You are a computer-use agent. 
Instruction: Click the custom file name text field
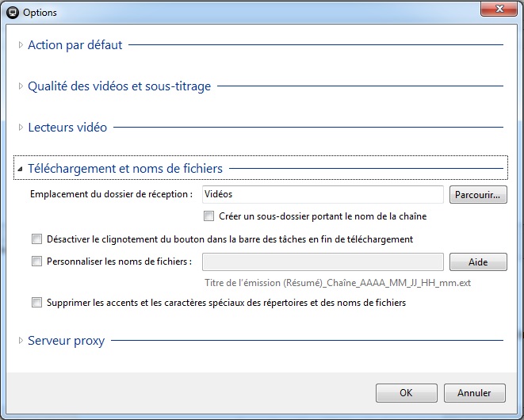(323, 262)
